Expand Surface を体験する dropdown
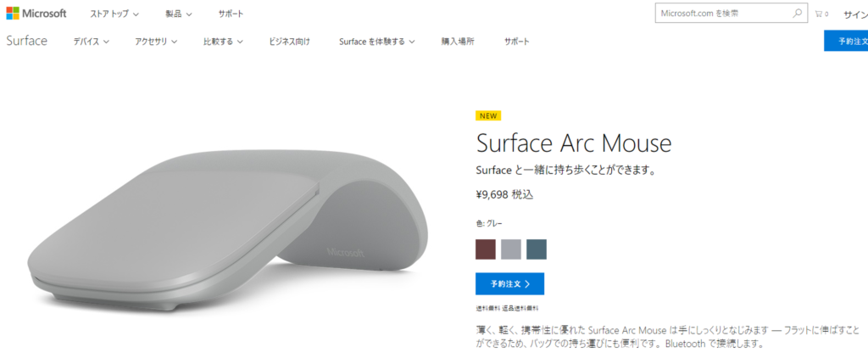The height and width of the screenshot is (364, 868). (377, 42)
